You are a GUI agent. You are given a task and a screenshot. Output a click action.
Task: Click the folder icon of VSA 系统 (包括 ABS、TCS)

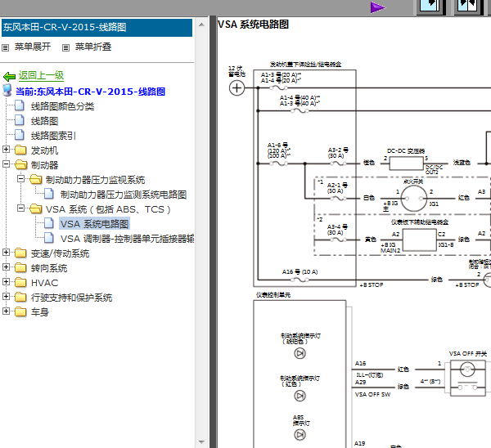click(36, 208)
